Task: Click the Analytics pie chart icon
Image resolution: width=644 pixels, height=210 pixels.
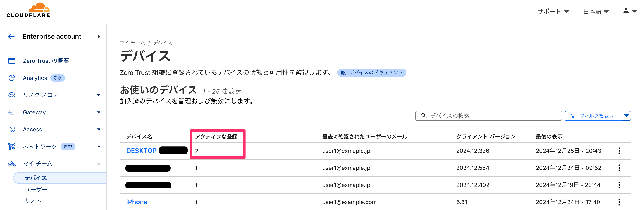Action: point(12,78)
